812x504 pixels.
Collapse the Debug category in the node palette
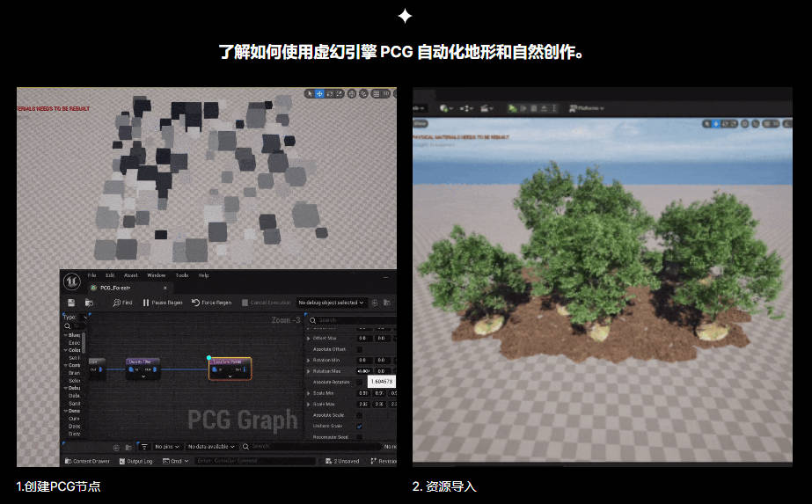tap(66, 388)
